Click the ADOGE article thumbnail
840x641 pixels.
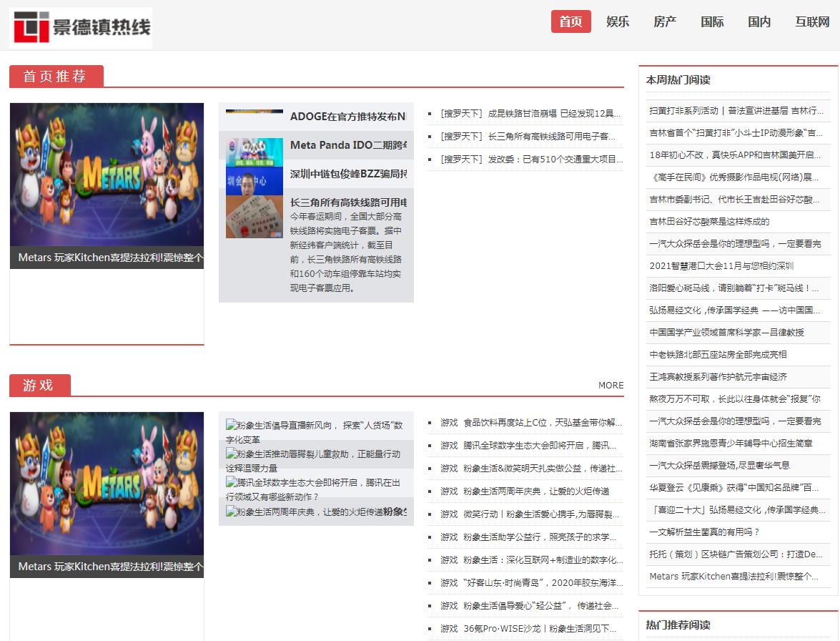255,112
